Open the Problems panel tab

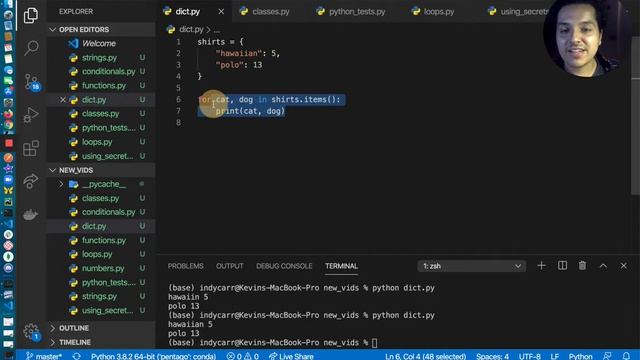click(185, 266)
